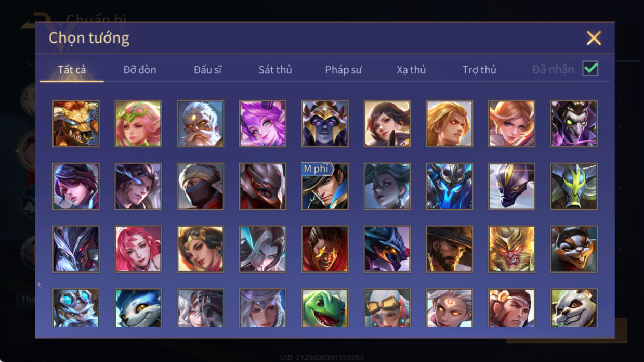Switch to the "Trợ thủ" tab
Screen dimensions: 644x362
[x=479, y=70]
